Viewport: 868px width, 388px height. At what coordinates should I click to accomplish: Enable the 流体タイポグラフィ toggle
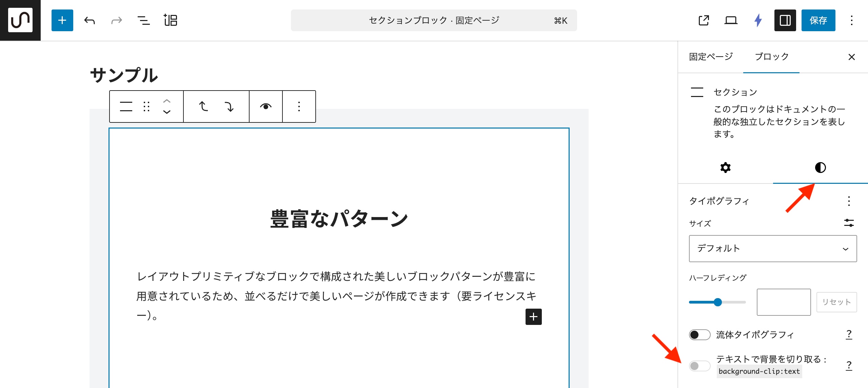tap(699, 335)
